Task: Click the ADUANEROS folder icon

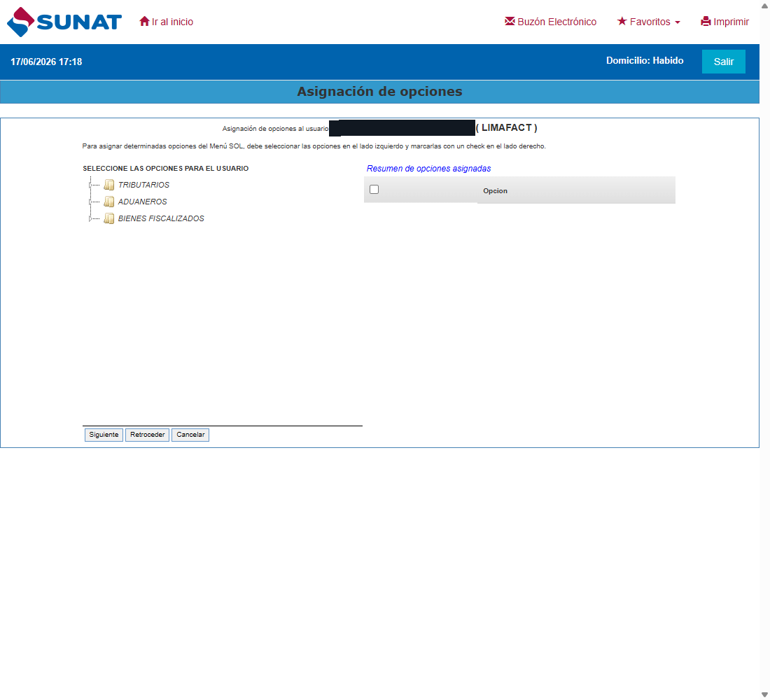Action: click(x=109, y=202)
